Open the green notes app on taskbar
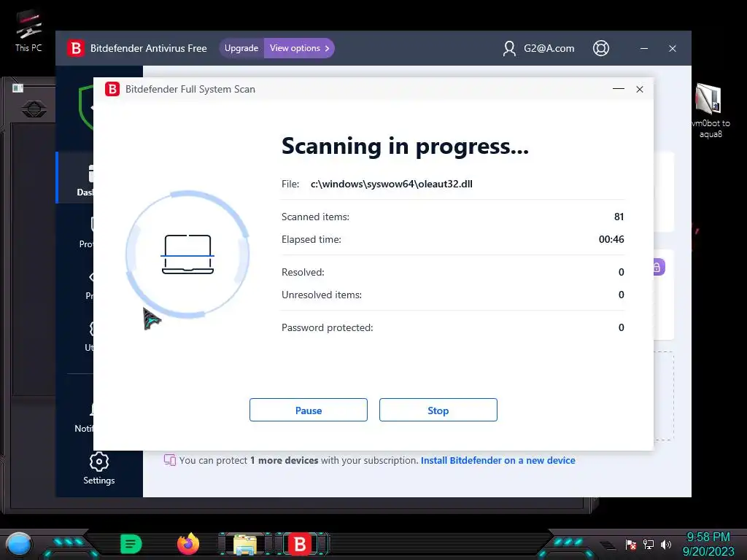This screenshot has height=560, width=747. (131, 544)
